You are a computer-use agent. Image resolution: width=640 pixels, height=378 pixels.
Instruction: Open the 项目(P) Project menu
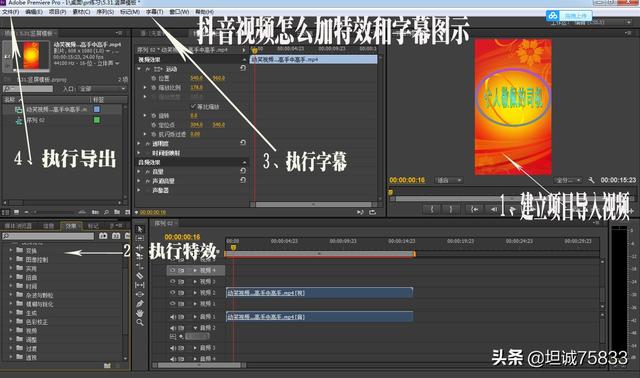point(58,12)
